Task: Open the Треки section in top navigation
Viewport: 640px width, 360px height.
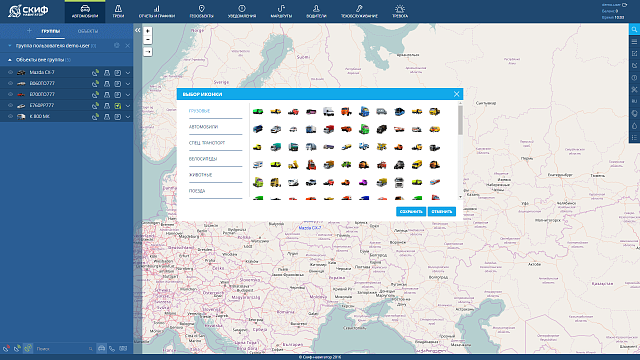Action: coord(118,11)
